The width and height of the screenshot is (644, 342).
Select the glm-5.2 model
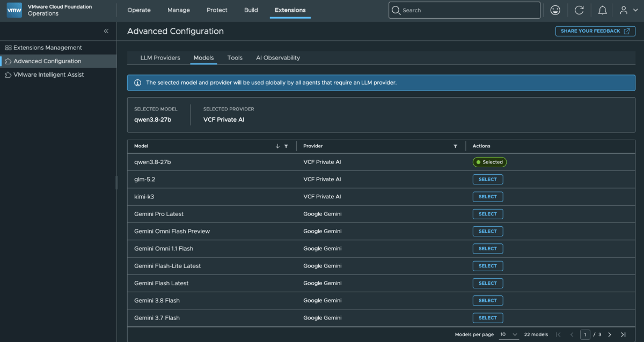[x=488, y=180]
